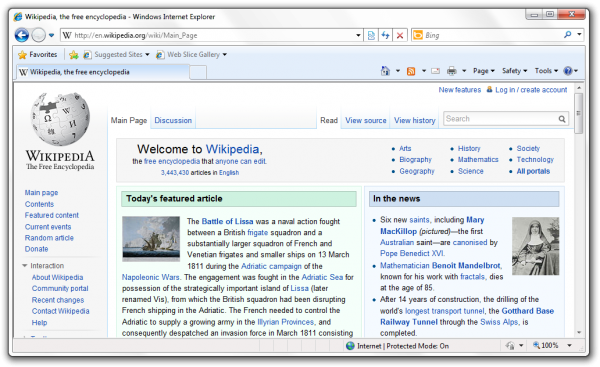This screenshot has width=600, height=367.
Task: Click the Recent changes link
Action: pos(58,300)
